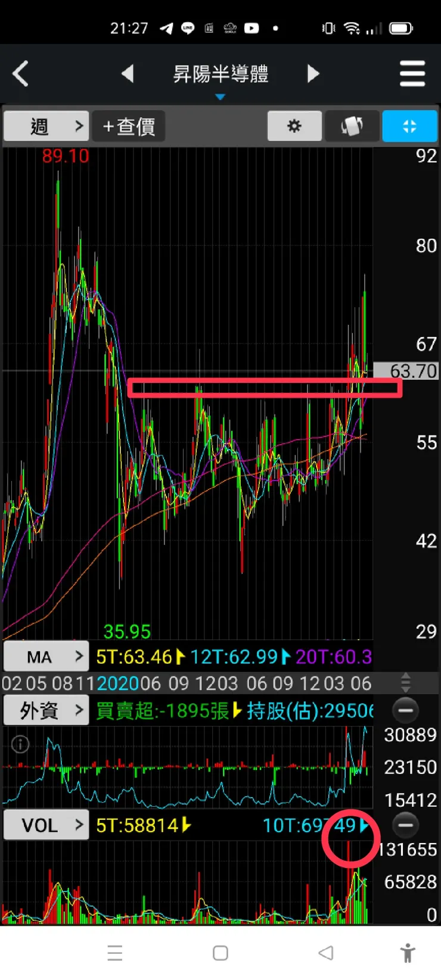Tap the vibrate mode status icon
Image resolution: width=441 pixels, height=980 pixels.
pyautogui.click(x=328, y=28)
